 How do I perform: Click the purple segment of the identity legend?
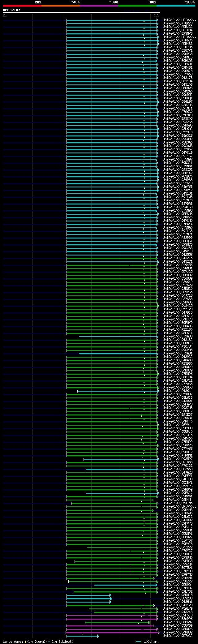pos(99,6)
